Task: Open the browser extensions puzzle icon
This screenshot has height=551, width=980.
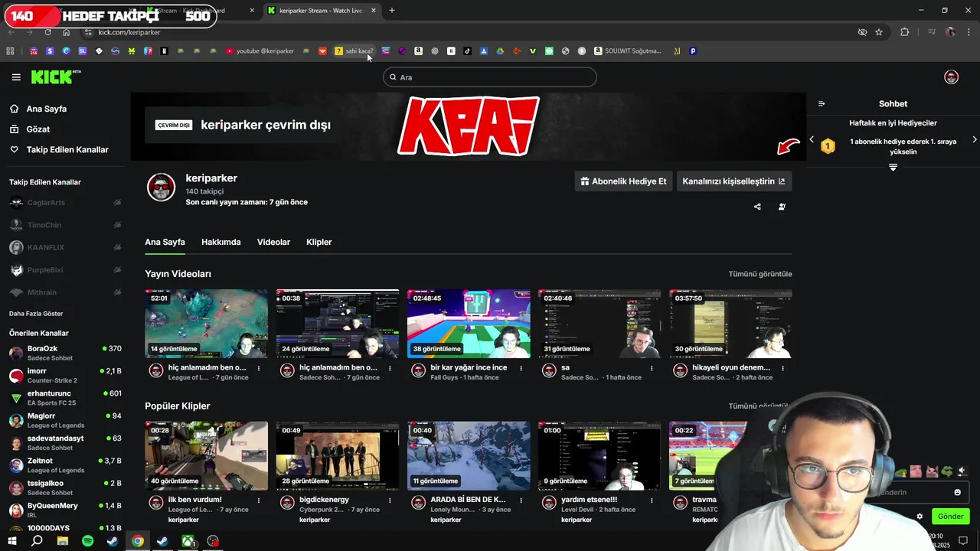Action: click(x=904, y=32)
